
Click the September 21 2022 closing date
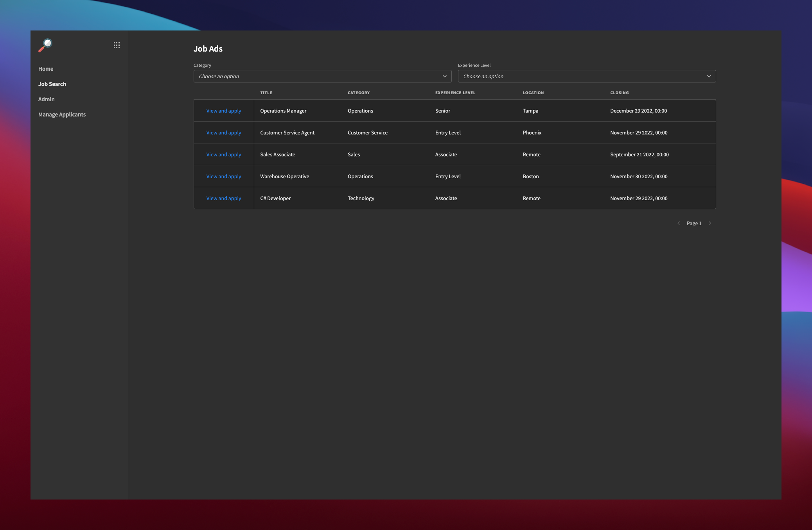(640, 154)
